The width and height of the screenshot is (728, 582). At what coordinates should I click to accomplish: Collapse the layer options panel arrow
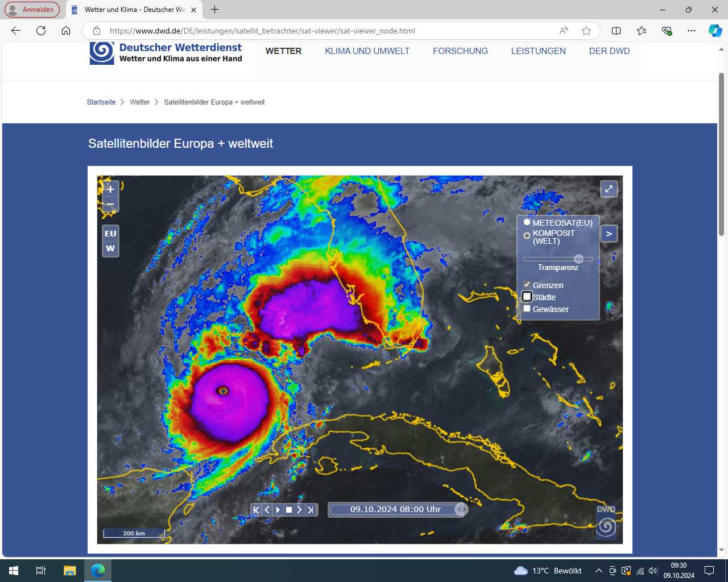pos(609,234)
